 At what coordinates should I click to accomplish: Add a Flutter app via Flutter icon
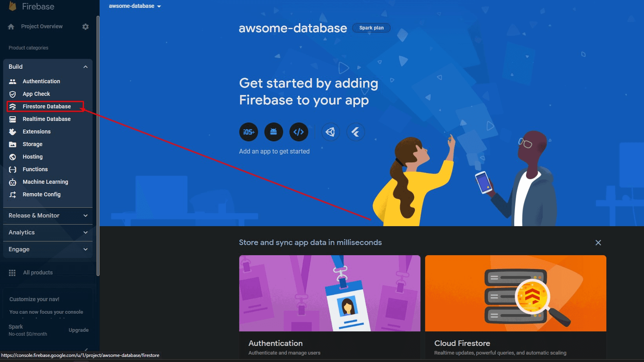tap(356, 132)
